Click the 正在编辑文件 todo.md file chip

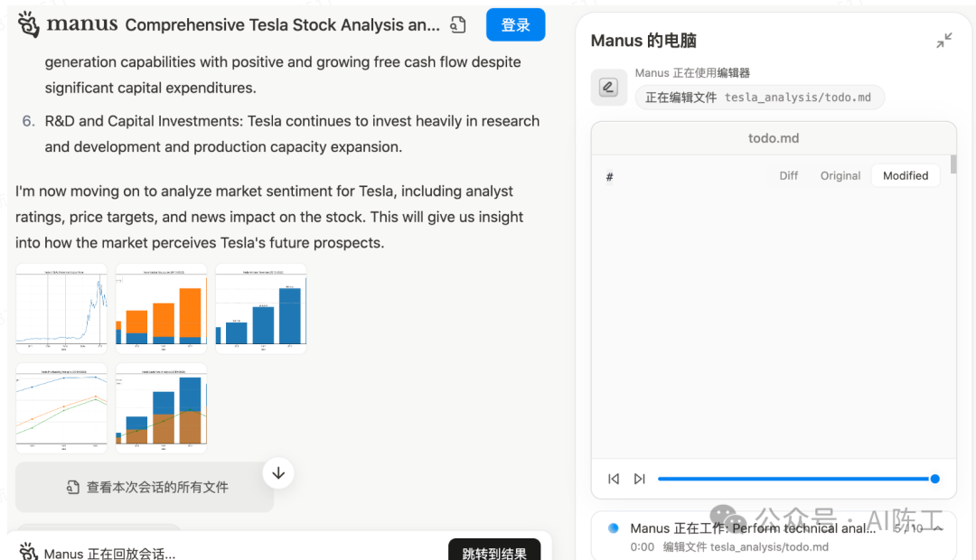pyautogui.click(x=759, y=98)
